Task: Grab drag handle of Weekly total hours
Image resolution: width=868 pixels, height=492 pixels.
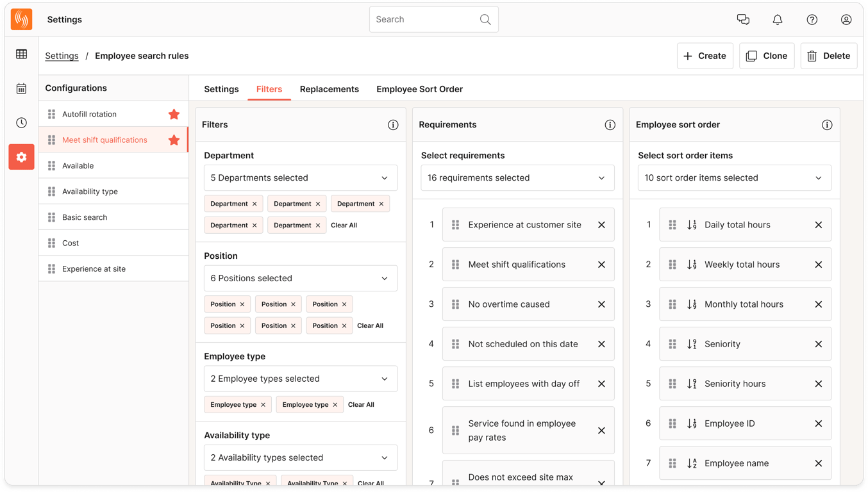Action: point(672,265)
